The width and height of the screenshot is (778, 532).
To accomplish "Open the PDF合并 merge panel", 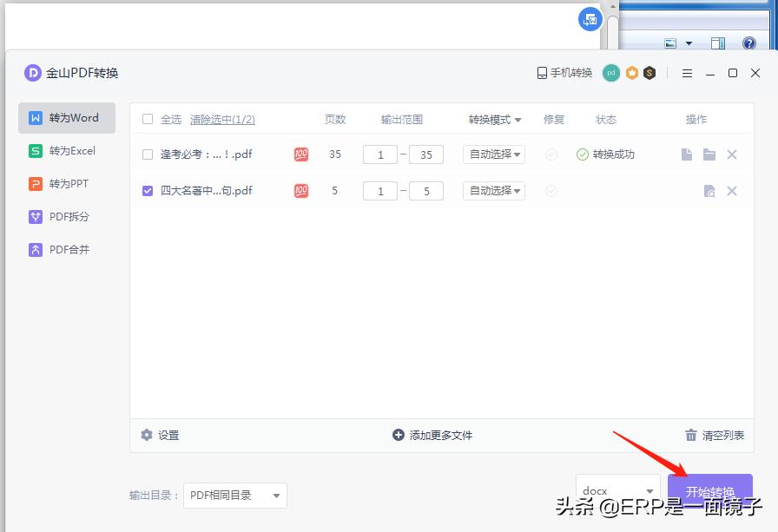I will point(66,249).
